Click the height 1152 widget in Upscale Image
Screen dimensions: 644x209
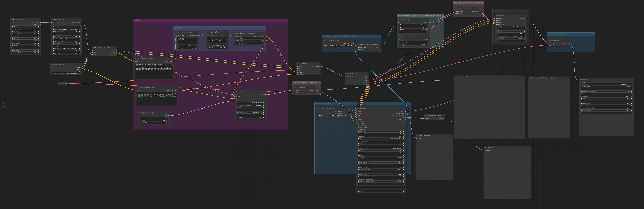coord(413,30)
